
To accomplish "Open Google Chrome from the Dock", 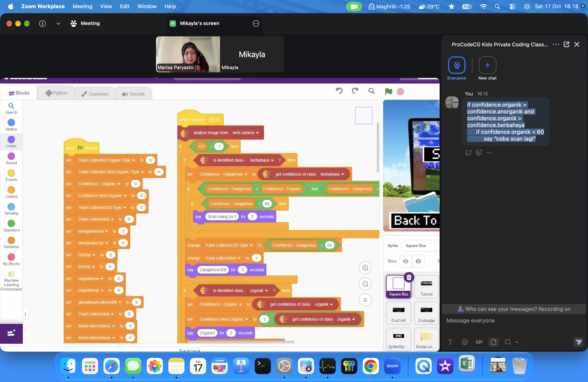I will tap(371, 366).
